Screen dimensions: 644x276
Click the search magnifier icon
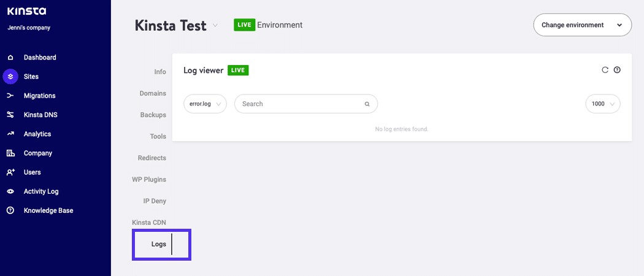click(367, 104)
